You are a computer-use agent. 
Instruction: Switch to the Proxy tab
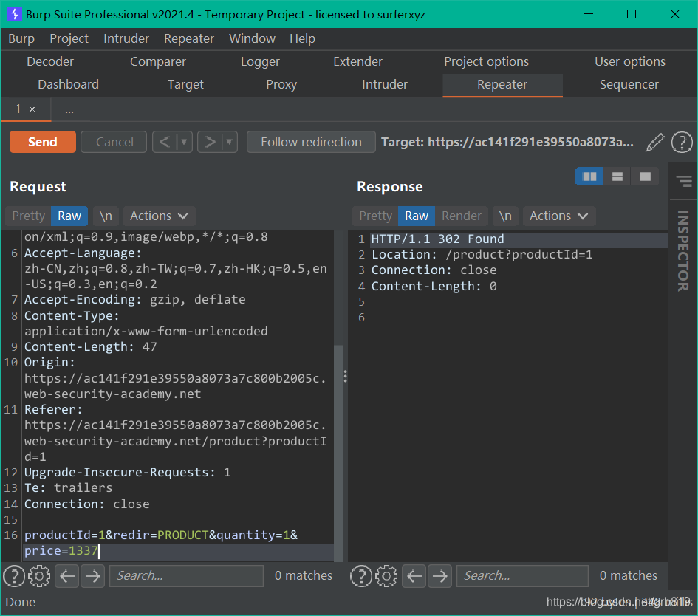point(281,84)
